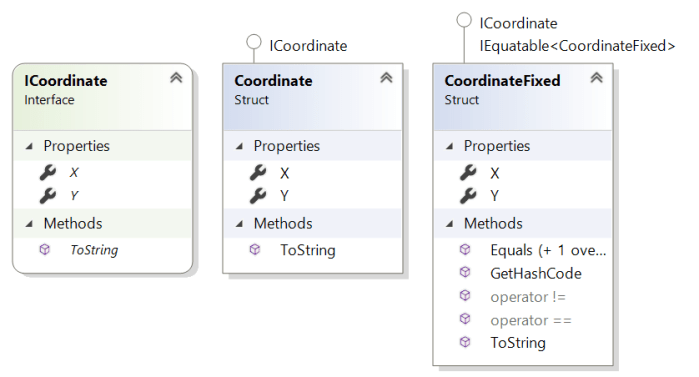Click wrench icon of X in Coordinate struct
The width and height of the screenshot is (699, 377).
pyautogui.click(x=258, y=172)
